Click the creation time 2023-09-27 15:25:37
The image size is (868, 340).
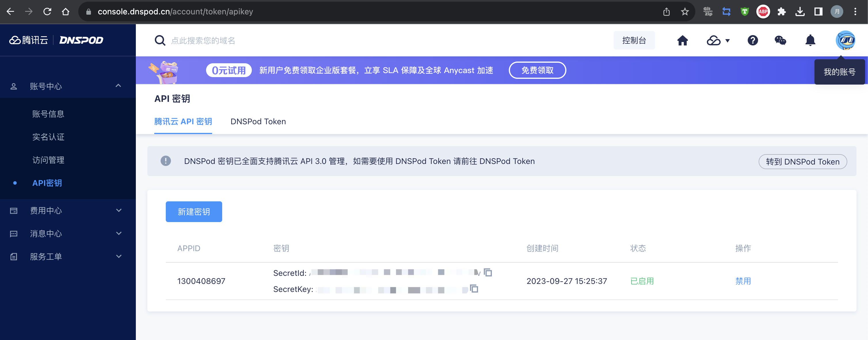coord(566,281)
